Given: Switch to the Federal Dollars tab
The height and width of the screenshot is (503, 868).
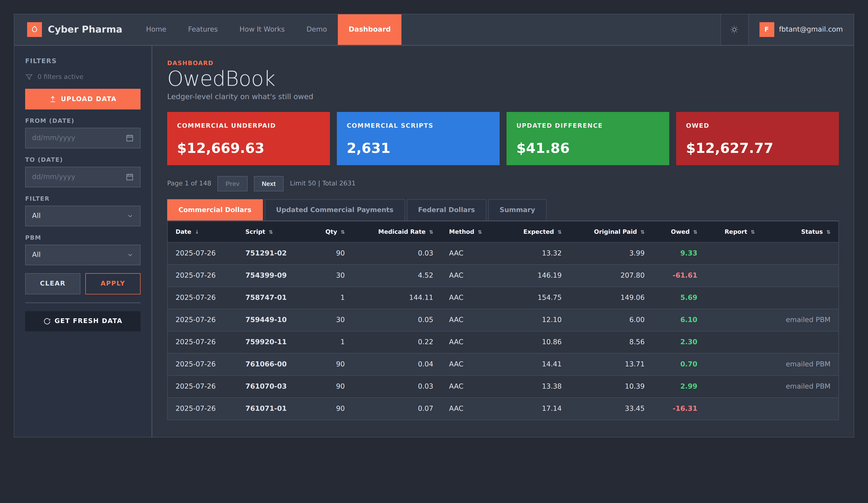Looking at the screenshot, I should [446, 210].
